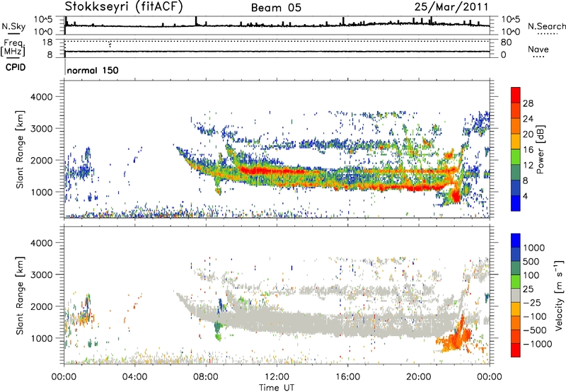Click the '80' tick on the Nave axis

click(506, 42)
